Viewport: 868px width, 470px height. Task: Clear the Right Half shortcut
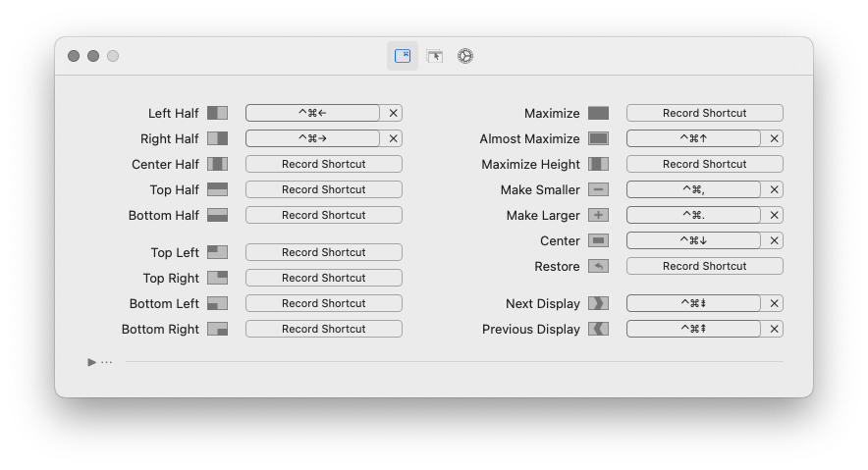[393, 138]
